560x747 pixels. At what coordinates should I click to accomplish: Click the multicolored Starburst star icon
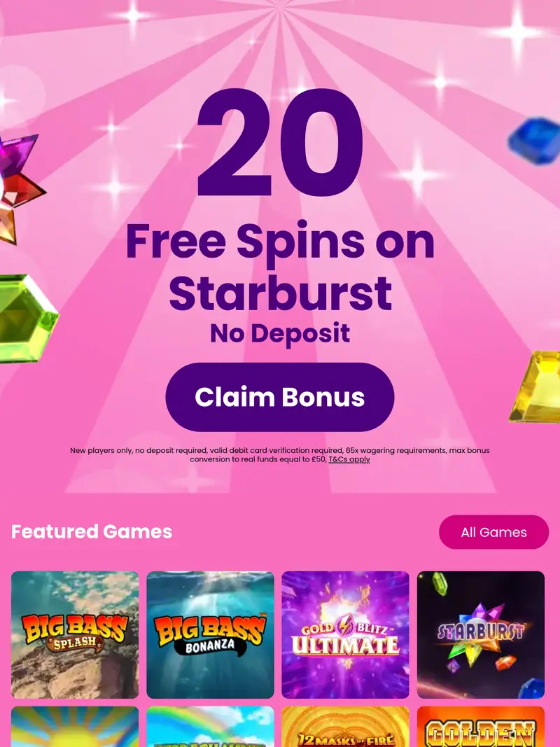(x=19, y=189)
